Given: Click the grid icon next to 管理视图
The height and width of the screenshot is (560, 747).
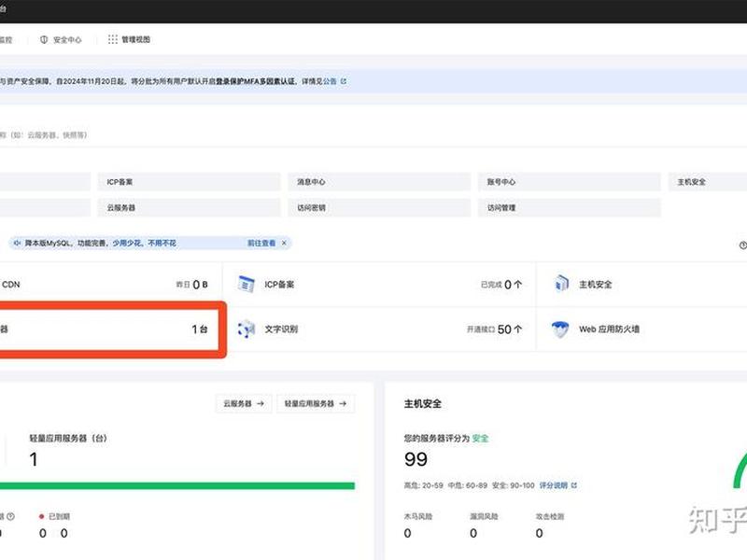Looking at the screenshot, I should pos(112,39).
